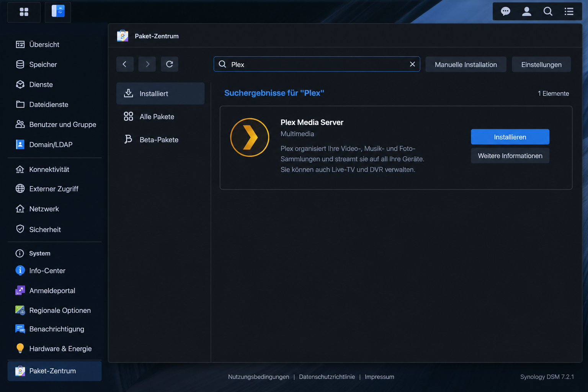Open Hardware & Energie
Image resolution: width=588 pixels, height=392 pixels.
coord(55,349)
